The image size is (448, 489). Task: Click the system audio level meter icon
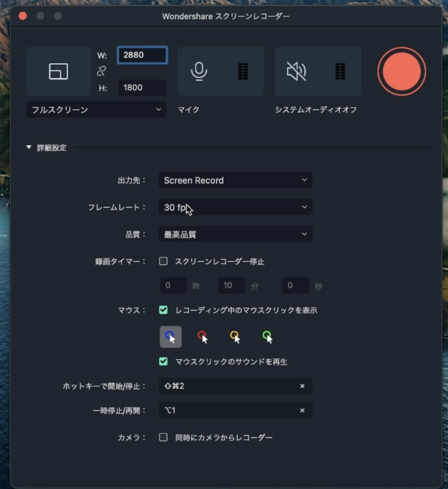click(x=339, y=71)
